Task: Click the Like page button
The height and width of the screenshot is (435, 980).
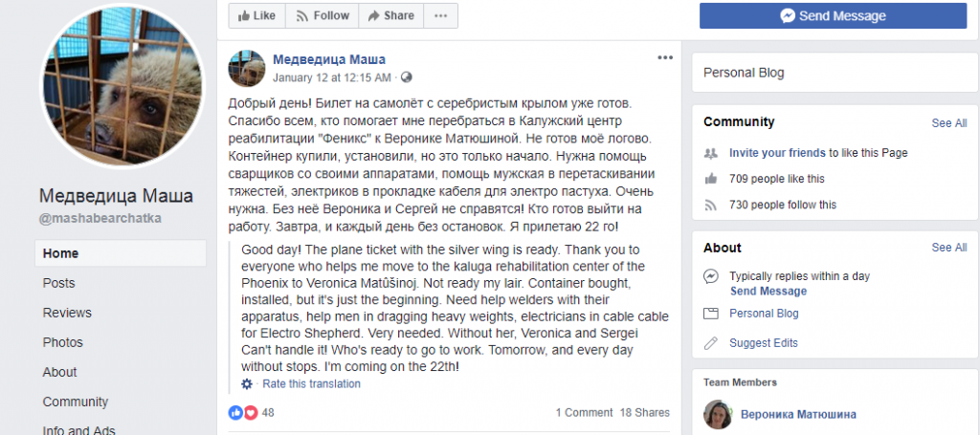Action: pos(256,15)
